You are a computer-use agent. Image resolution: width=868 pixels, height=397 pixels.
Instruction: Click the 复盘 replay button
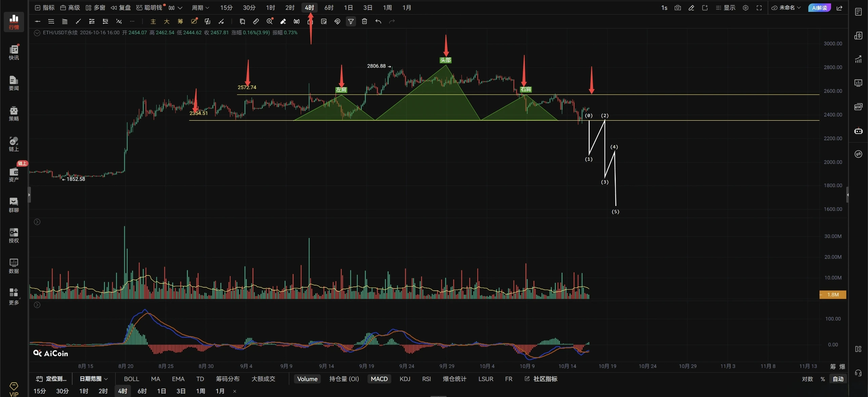click(x=121, y=8)
